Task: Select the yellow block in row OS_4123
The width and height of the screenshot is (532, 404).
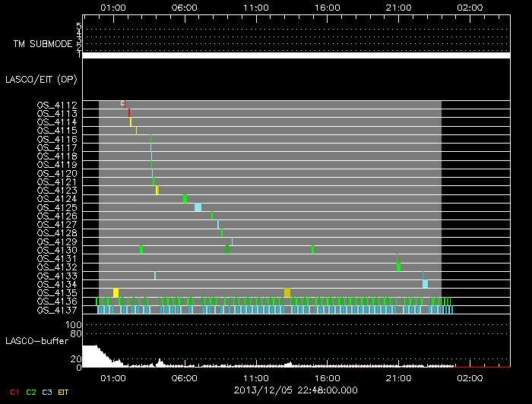Action: 157,190
